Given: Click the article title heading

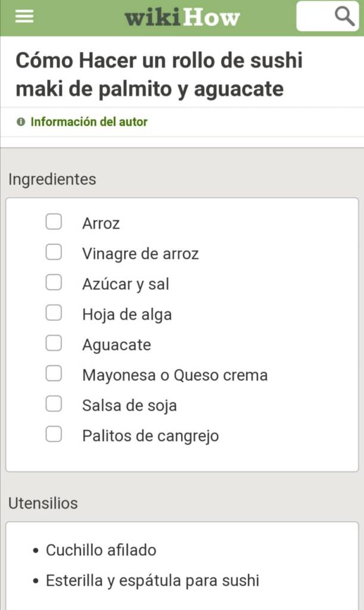Looking at the screenshot, I should click(x=159, y=75).
